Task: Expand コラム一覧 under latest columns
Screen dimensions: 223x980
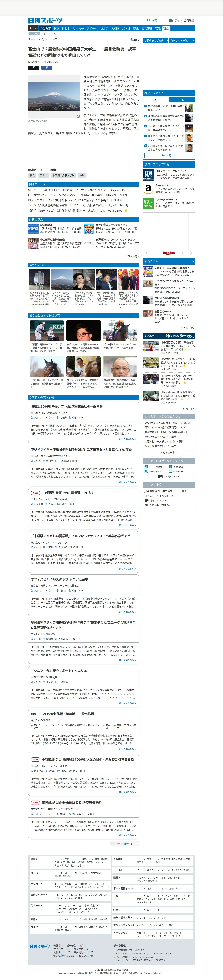Action: (x=132, y=256)
